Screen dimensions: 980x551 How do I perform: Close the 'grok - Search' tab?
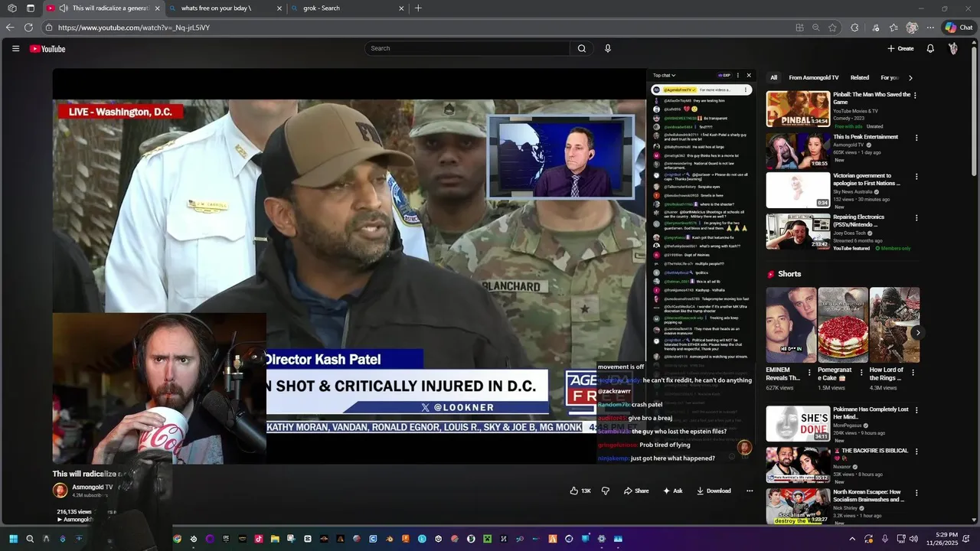401,8
